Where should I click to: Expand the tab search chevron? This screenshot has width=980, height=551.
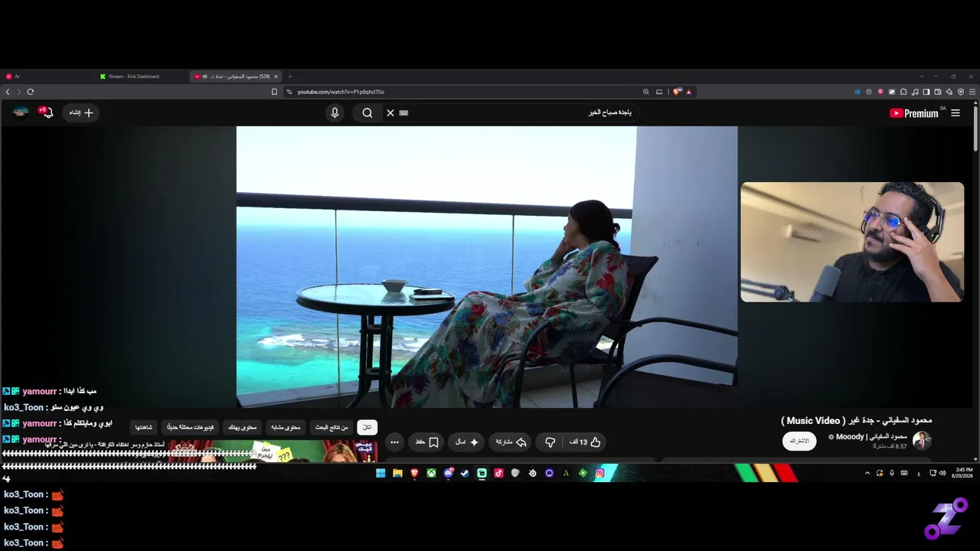point(922,77)
